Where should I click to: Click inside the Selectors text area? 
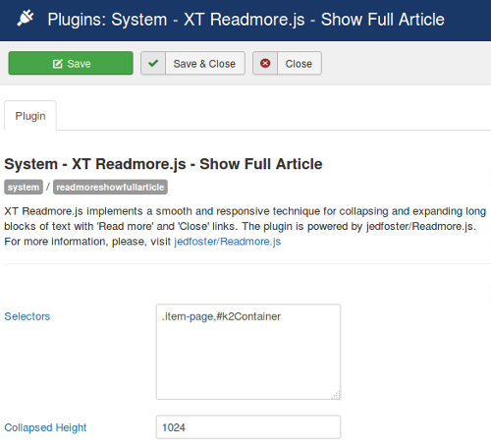click(x=248, y=352)
